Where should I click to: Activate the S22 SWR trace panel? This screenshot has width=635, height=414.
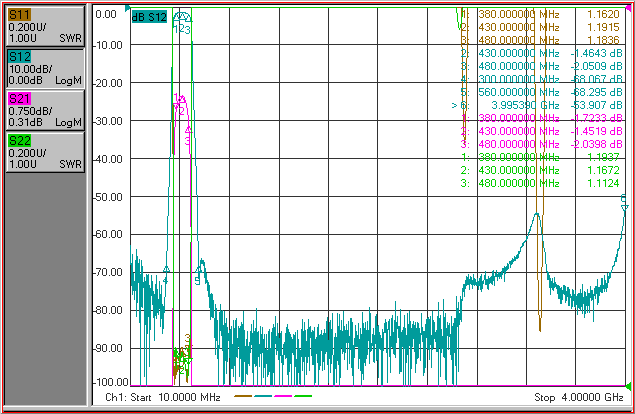(x=45, y=153)
